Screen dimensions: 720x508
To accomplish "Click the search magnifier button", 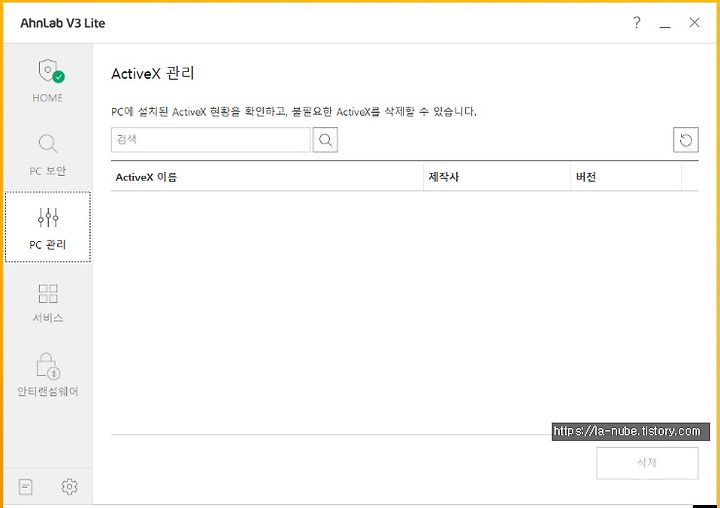I will click(325, 140).
